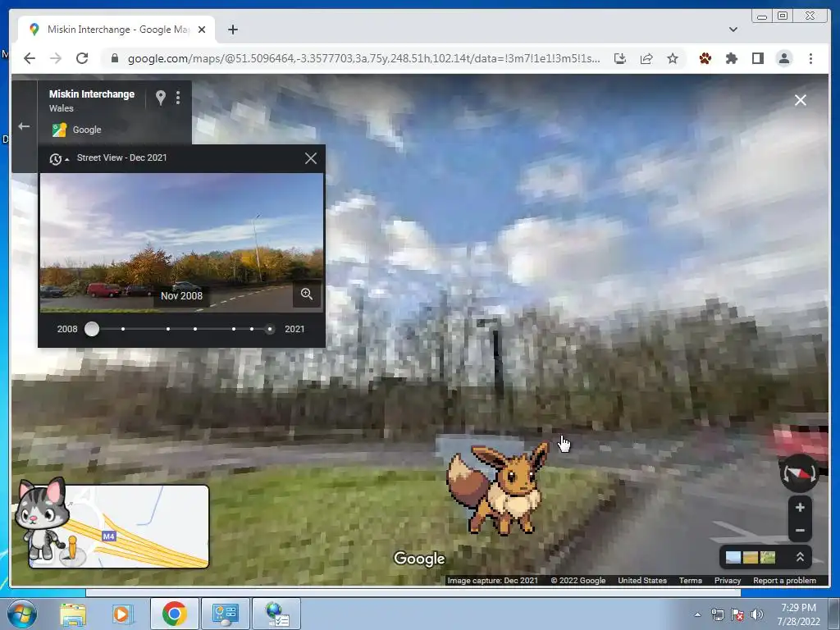Bookmark this page with the star
840x630 pixels.
tap(673, 58)
